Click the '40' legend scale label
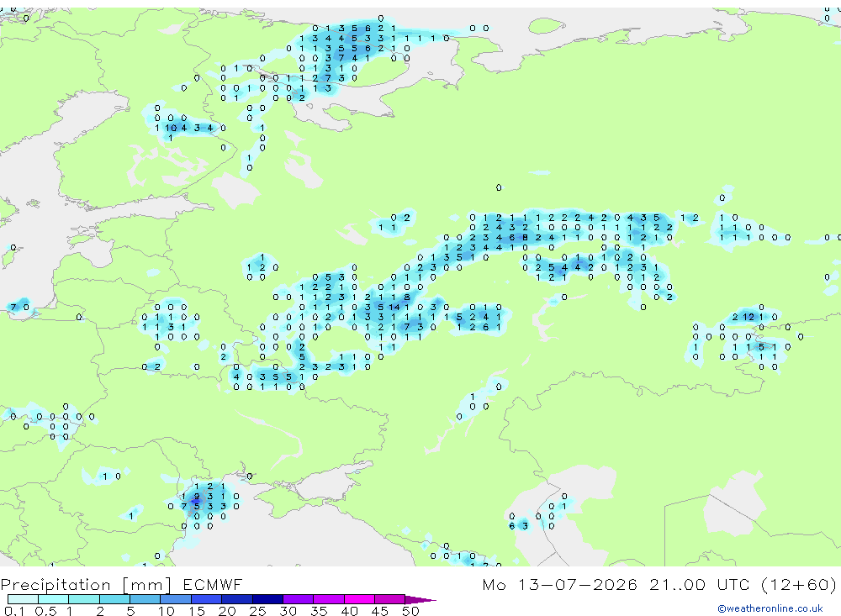The width and height of the screenshot is (841, 616). point(349,611)
